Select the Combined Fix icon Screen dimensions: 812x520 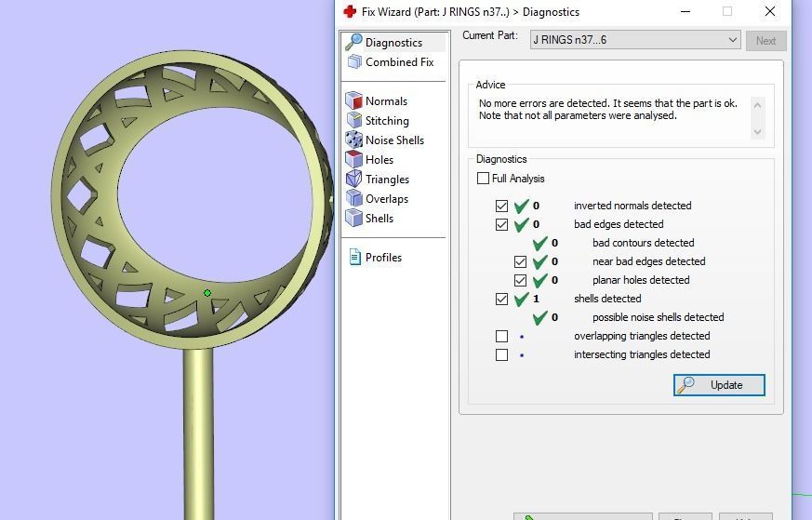coord(354,61)
